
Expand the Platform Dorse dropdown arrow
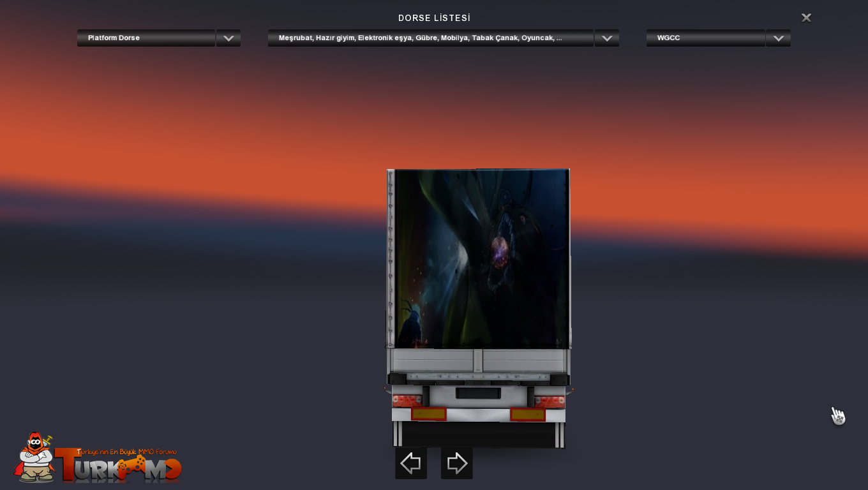click(228, 38)
